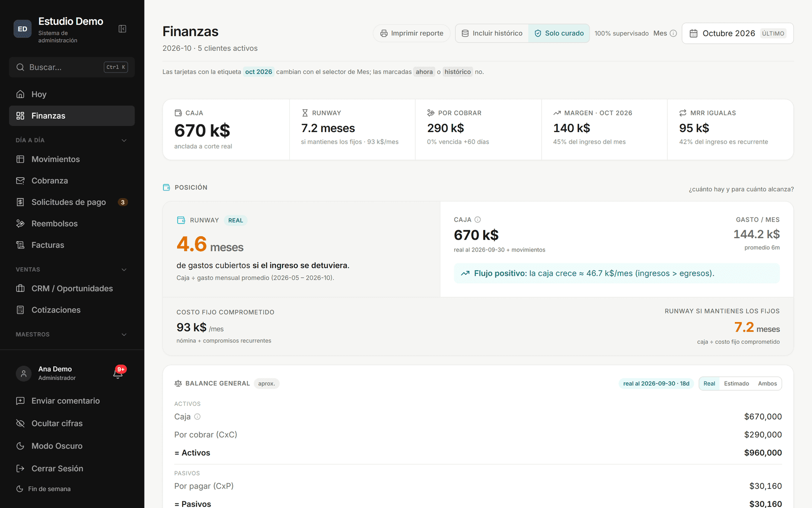Click the 100% supervisado label

(622, 34)
